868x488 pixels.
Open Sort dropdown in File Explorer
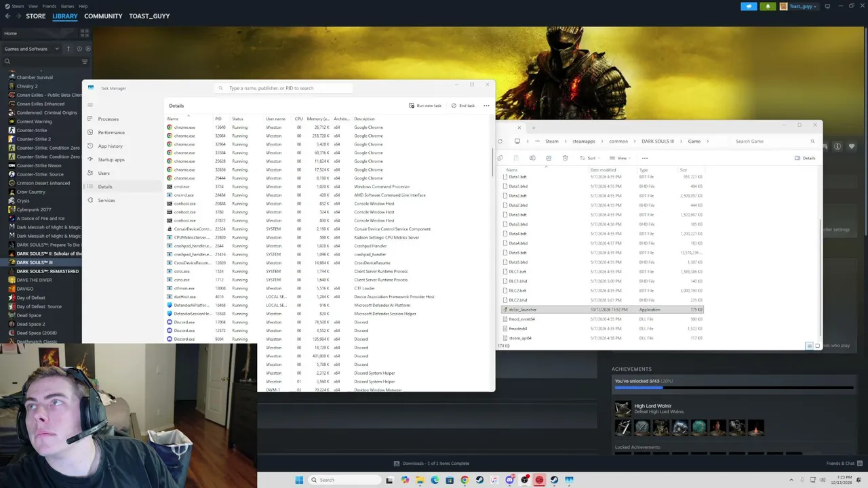[590, 158]
